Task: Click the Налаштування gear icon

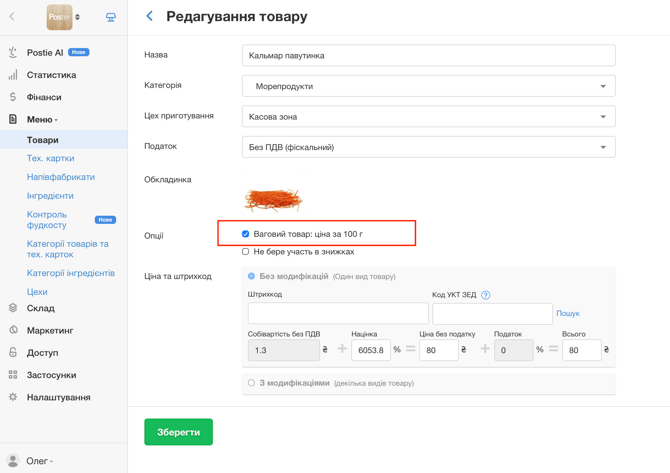Action: [13, 397]
